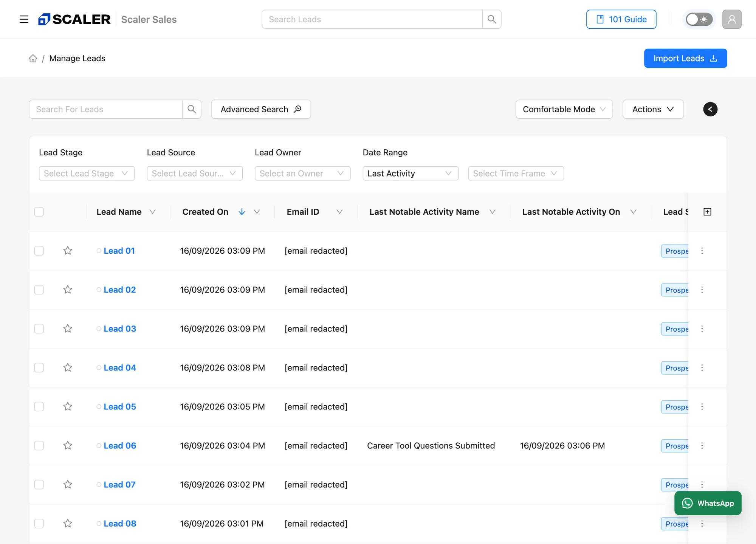The width and height of the screenshot is (756, 544).
Task: Focus the Search For Leads field
Action: pyautogui.click(x=106, y=109)
